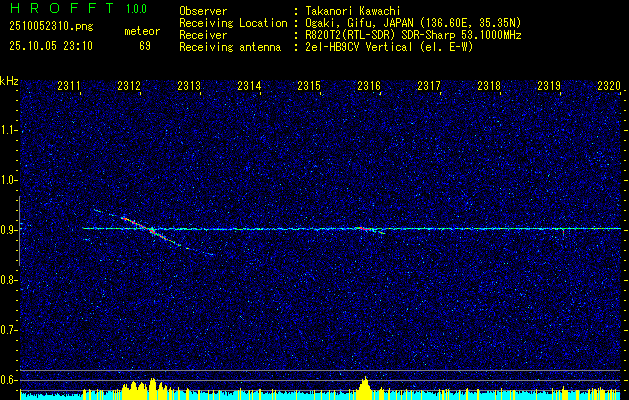Click time marker 2318

[489, 85]
